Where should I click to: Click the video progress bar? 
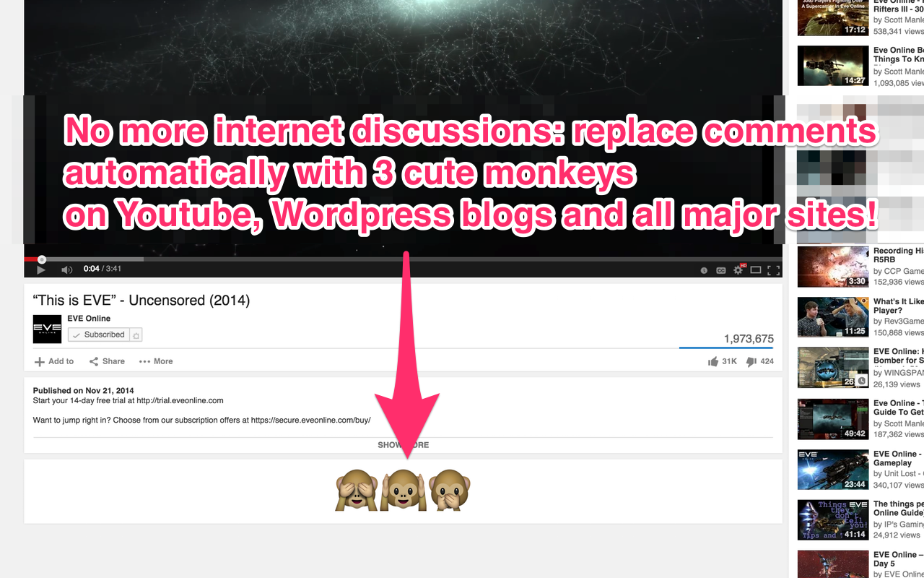click(403, 259)
